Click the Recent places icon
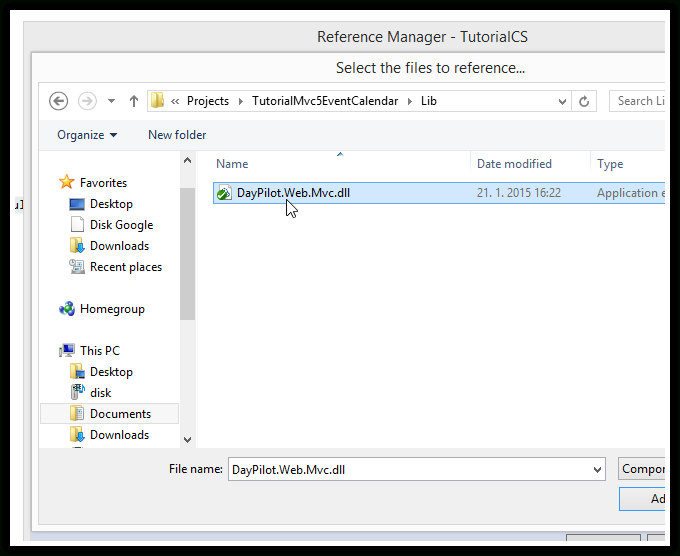 tap(77, 266)
